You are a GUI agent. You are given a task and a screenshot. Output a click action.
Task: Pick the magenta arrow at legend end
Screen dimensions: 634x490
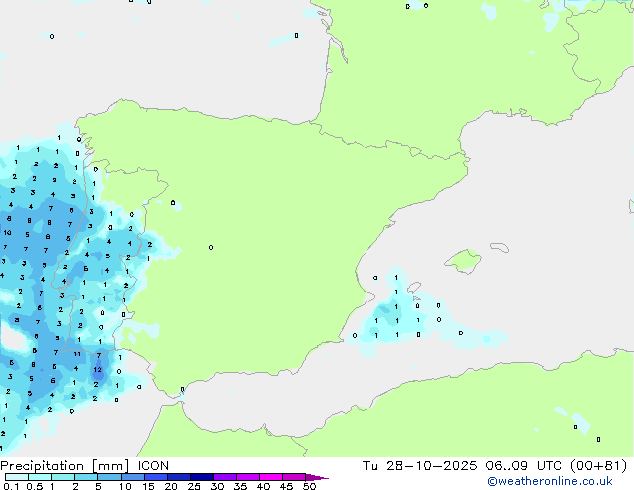317,478
